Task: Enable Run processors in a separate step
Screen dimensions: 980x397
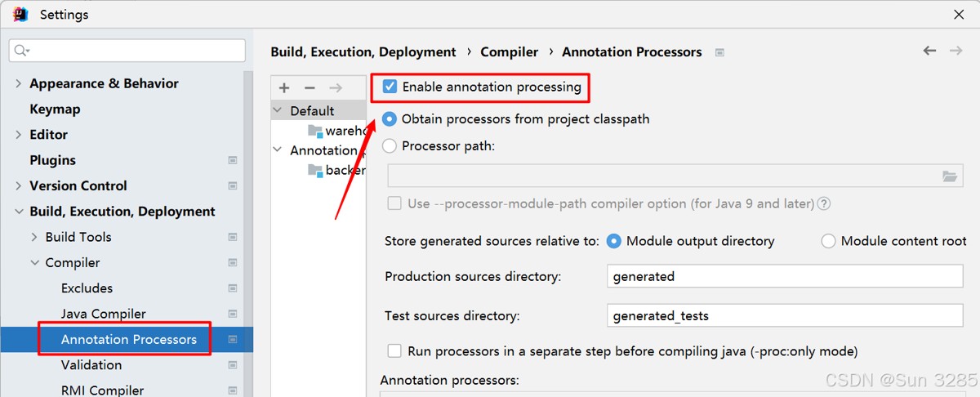Action: (x=394, y=351)
